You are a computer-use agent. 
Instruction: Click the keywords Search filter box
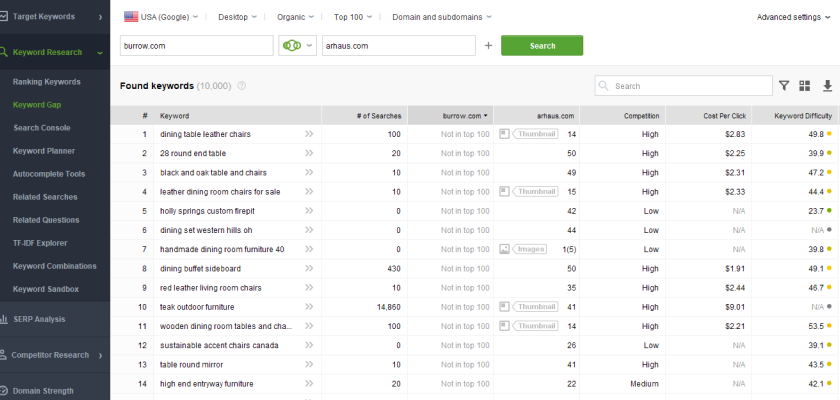tap(683, 86)
